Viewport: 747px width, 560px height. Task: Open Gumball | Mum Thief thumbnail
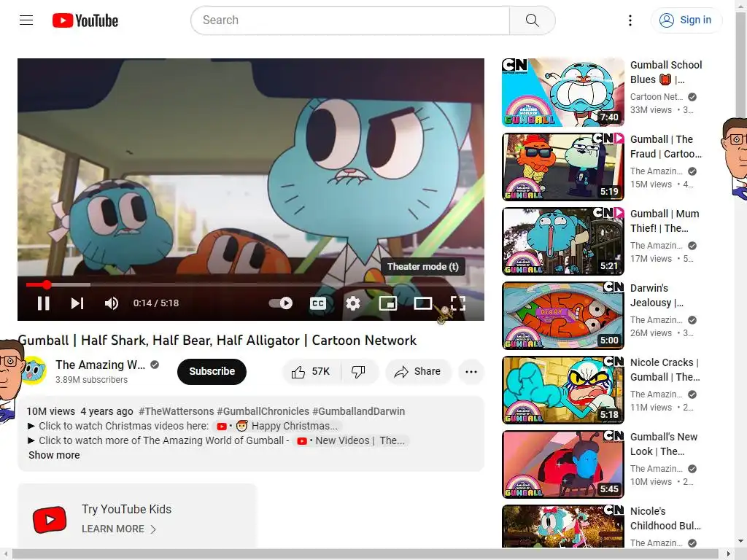[563, 241]
